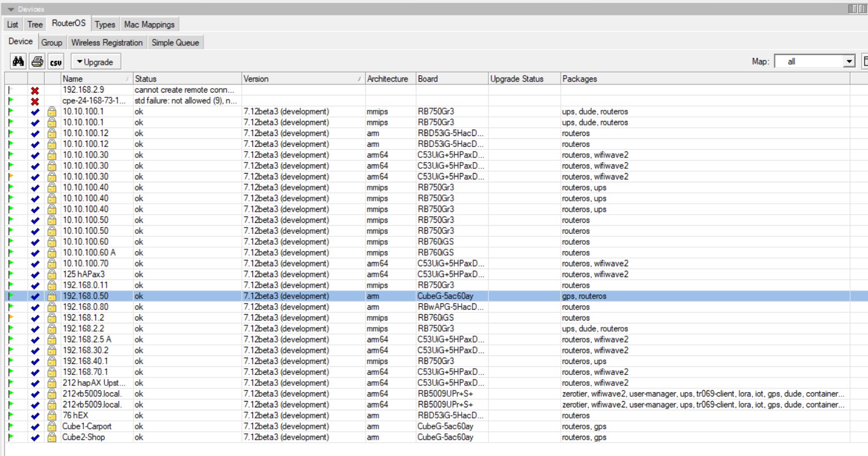Select the Device sub-tab
Image resolution: width=868 pixels, height=456 pixels.
click(21, 41)
